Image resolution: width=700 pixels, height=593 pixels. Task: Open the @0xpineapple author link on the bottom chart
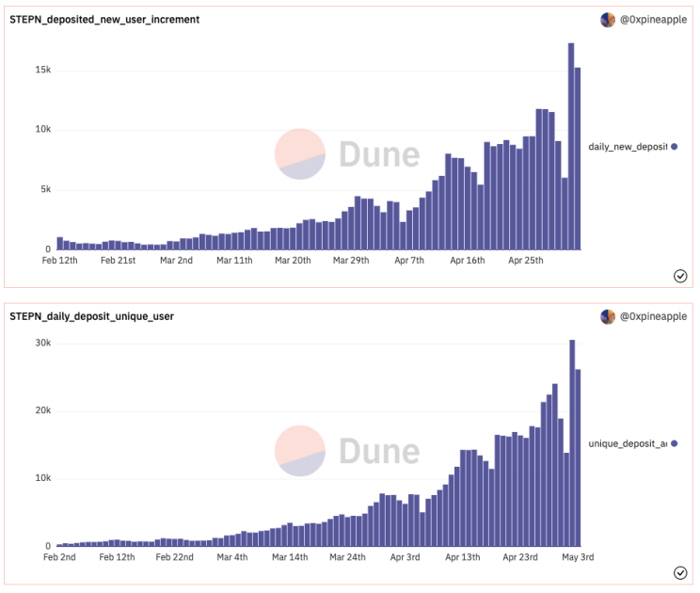point(653,316)
